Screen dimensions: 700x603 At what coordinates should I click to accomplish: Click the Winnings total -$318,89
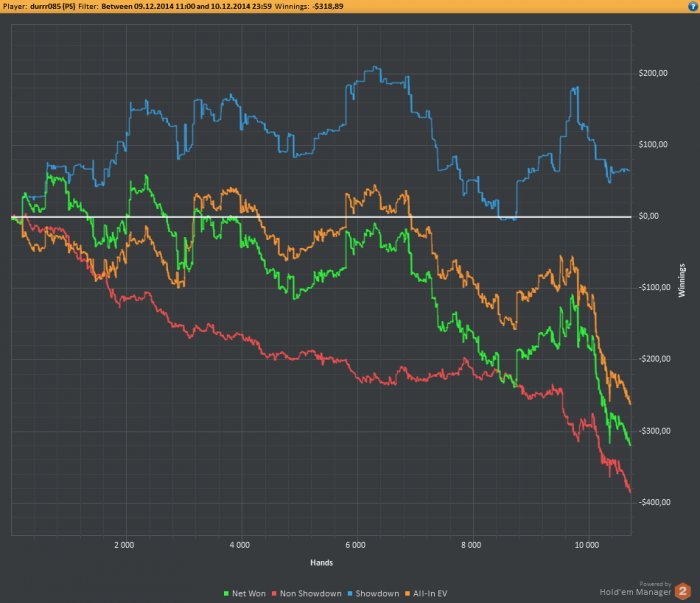328,6
